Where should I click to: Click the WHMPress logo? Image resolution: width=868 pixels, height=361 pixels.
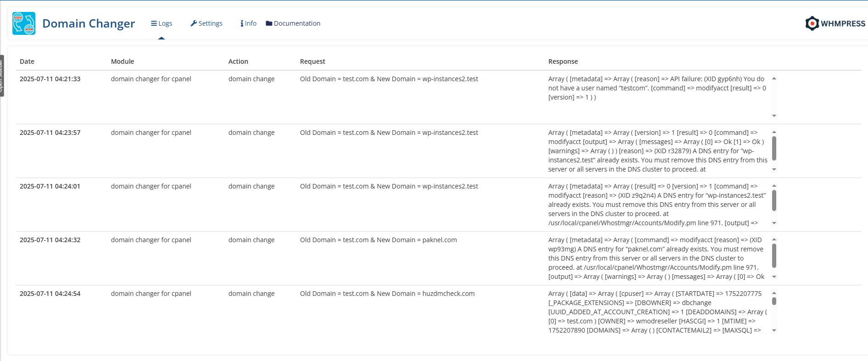835,23
